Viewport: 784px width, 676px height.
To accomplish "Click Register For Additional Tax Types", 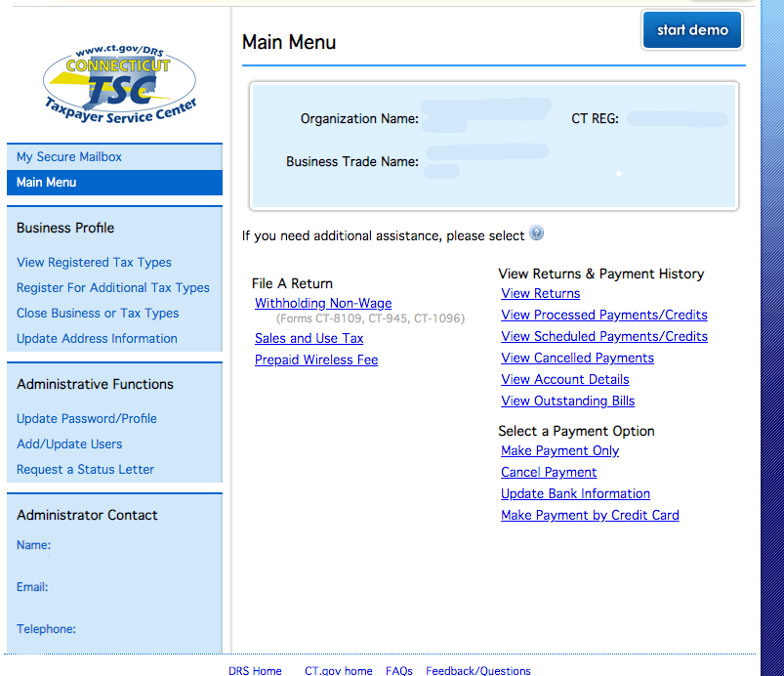I will tap(113, 288).
